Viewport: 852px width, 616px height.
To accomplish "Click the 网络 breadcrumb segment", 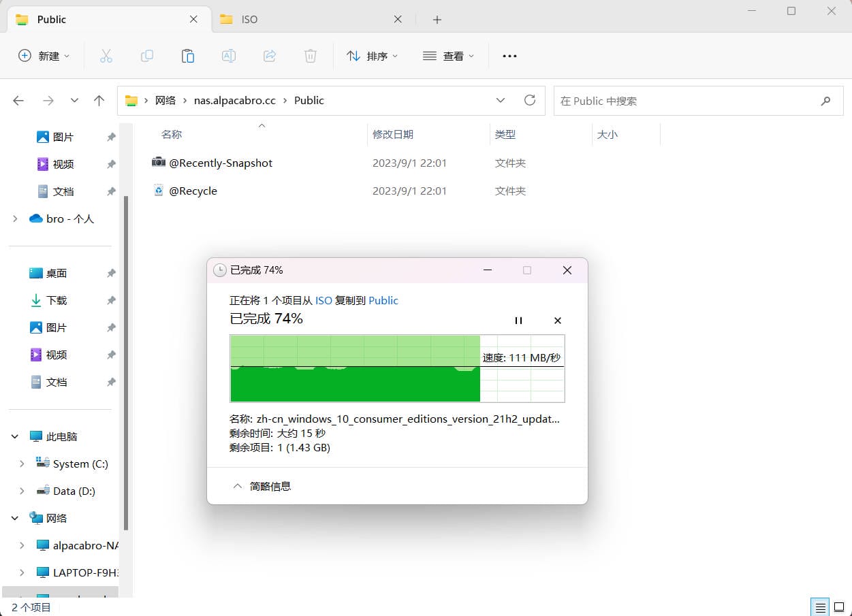I will [165, 100].
